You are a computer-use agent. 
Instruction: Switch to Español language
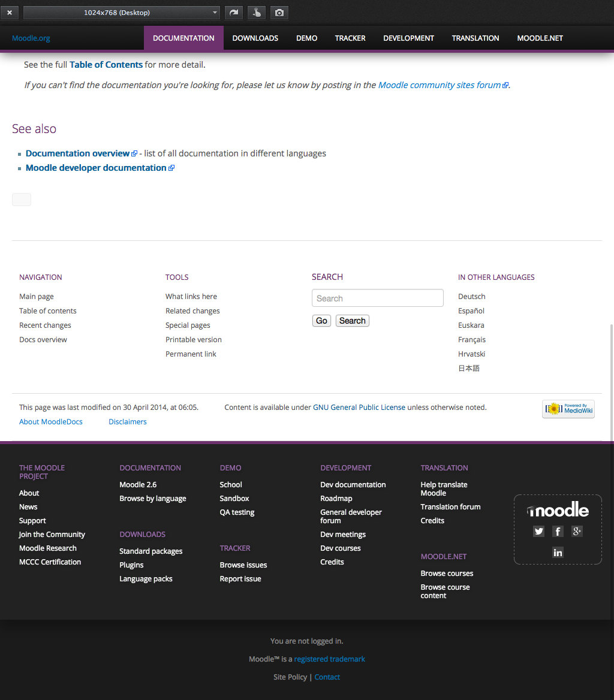coord(471,310)
